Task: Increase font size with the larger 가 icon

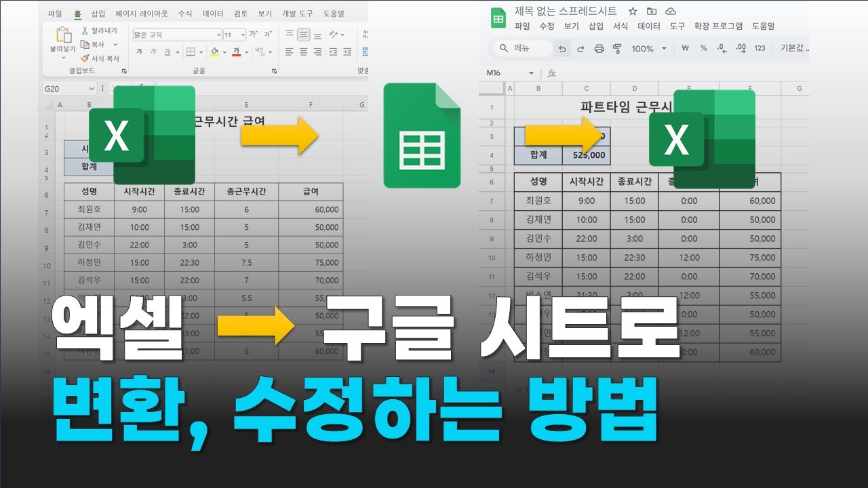Action: [x=253, y=35]
